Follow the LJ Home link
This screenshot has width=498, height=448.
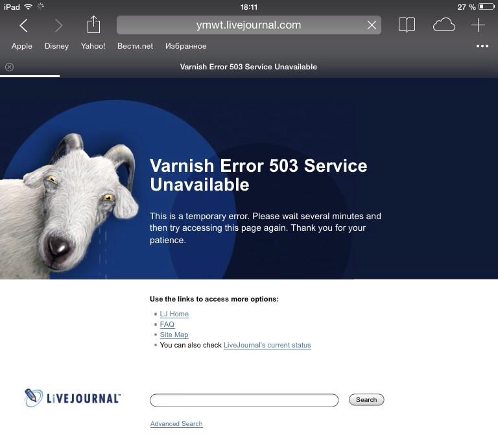(x=174, y=314)
